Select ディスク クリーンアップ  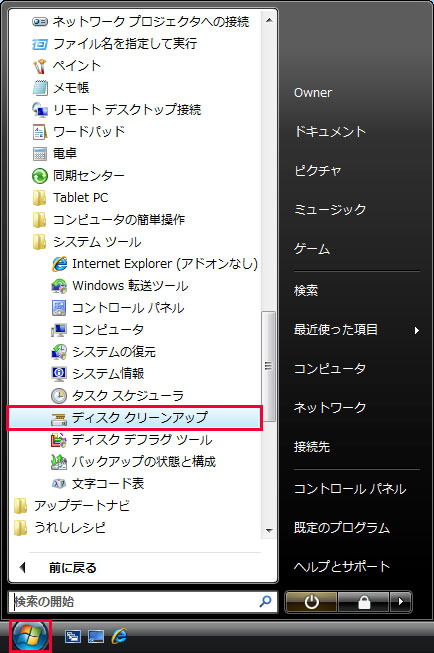(135, 418)
